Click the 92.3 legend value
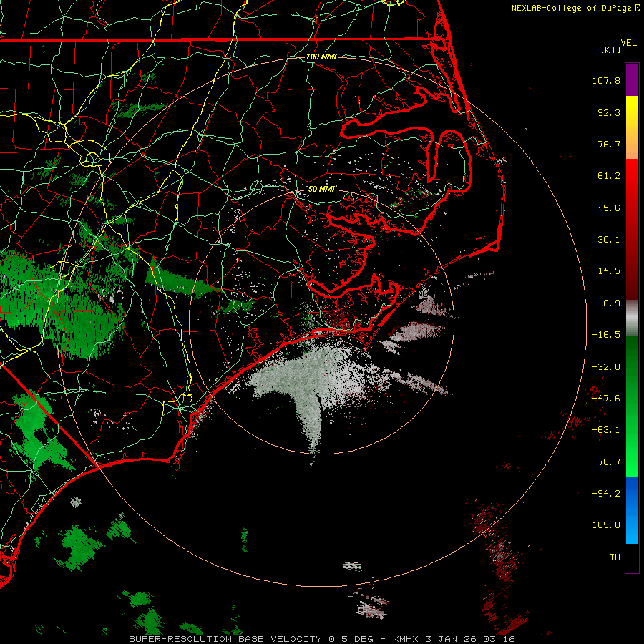 point(609,112)
